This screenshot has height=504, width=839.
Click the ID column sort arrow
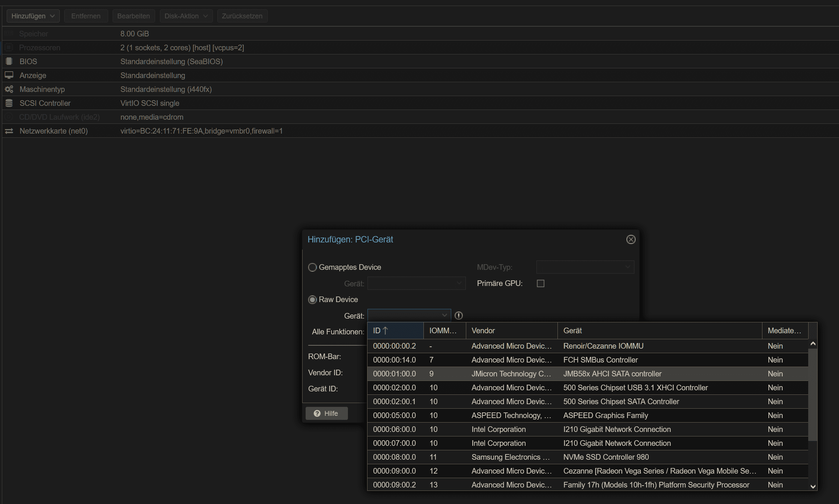(385, 331)
